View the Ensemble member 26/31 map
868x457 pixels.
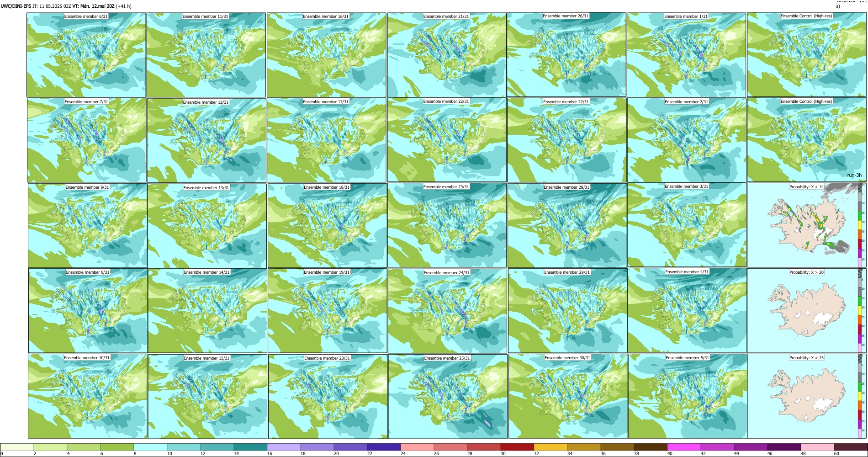(566, 54)
